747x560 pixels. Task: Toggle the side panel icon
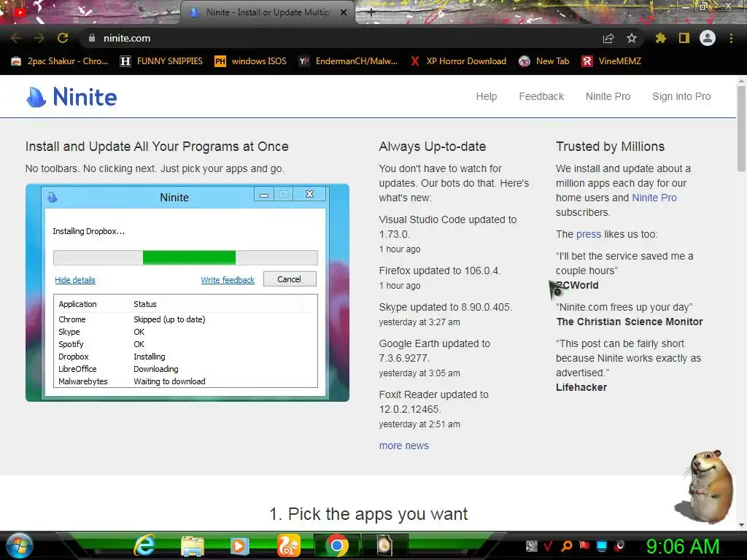[684, 38]
